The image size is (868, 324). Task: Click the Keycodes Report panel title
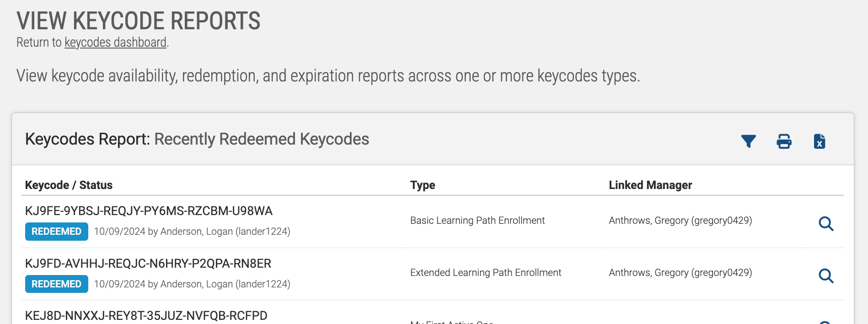(x=197, y=139)
